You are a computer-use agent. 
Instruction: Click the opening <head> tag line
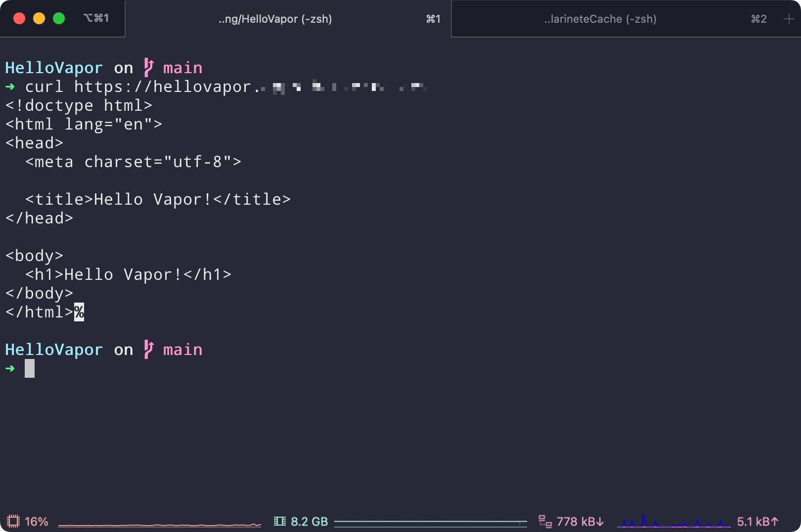point(34,143)
